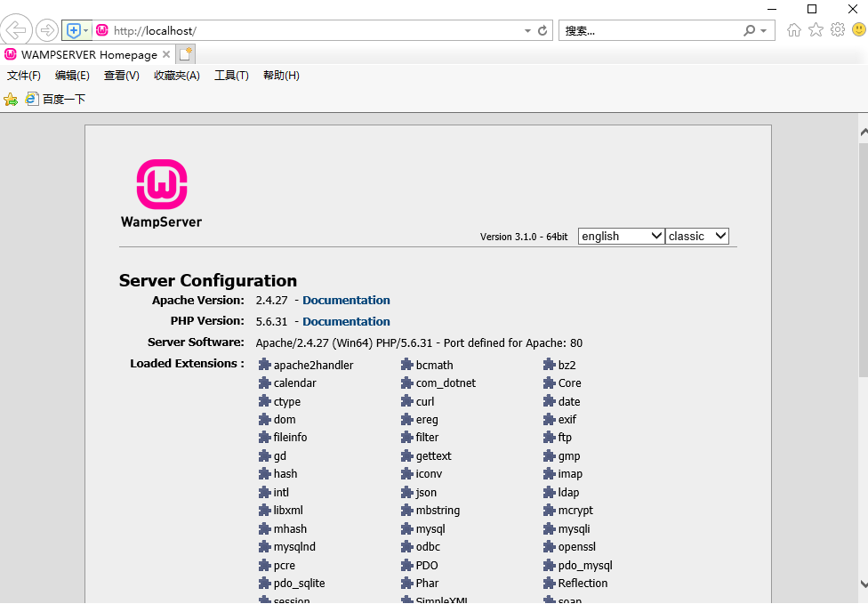Image resolution: width=868 pixels, height=604 pixels.
Task: Open the 工具(T) menu
Action: click(231, 76)
